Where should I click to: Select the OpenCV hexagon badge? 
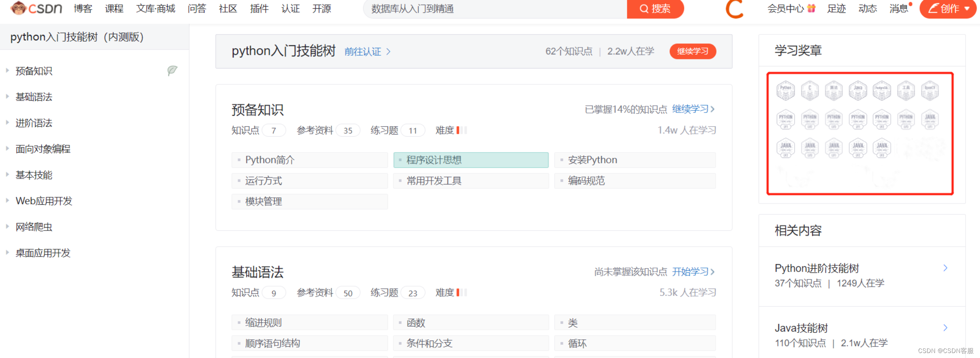(930, 91)
